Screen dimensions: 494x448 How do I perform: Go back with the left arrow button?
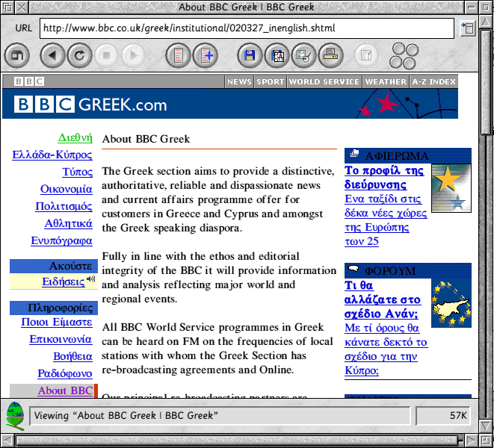click(52, 56)
